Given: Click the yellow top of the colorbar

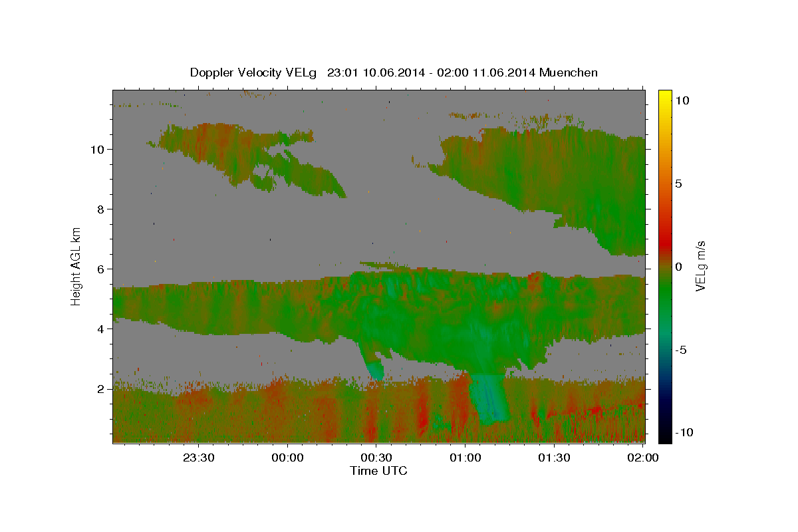Looking at the screenshot, I should click(665, 96).
